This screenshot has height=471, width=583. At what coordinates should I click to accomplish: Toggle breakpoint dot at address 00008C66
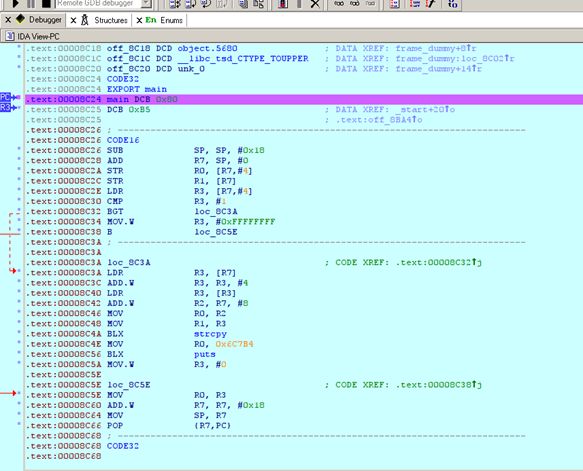point(19,424)
